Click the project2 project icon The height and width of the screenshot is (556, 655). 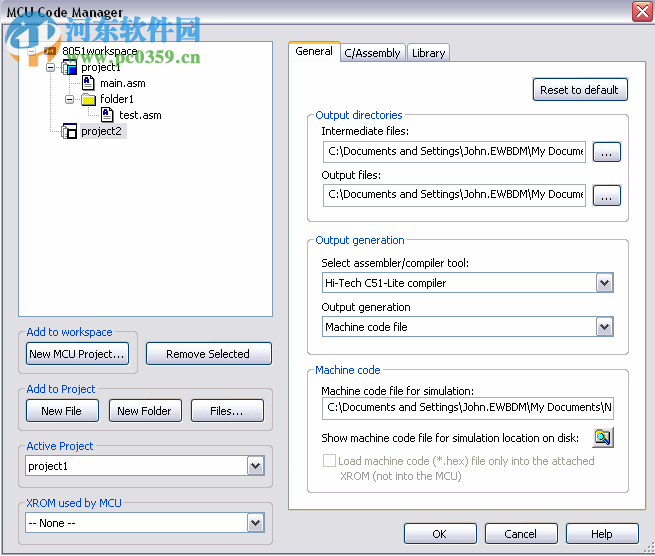click(69, 131)
